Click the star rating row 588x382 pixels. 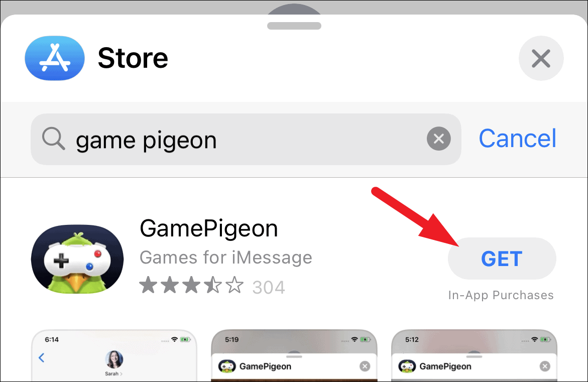point(191,285)
